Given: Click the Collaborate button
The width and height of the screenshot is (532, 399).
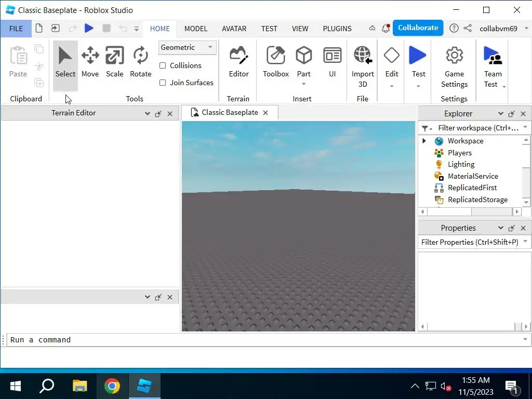Looking at the screenshot, I should (x=418, y=28).
